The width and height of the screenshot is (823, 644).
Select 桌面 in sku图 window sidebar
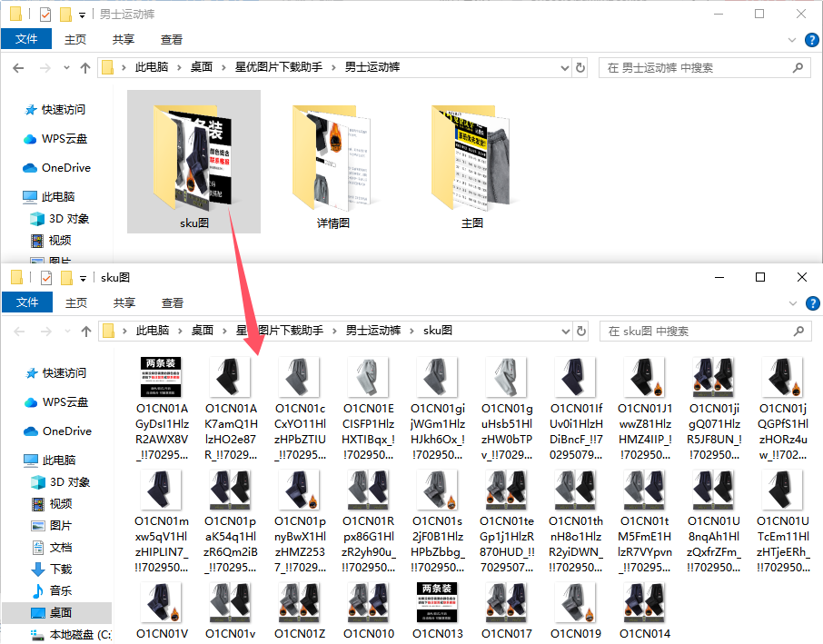pos(57,613)
